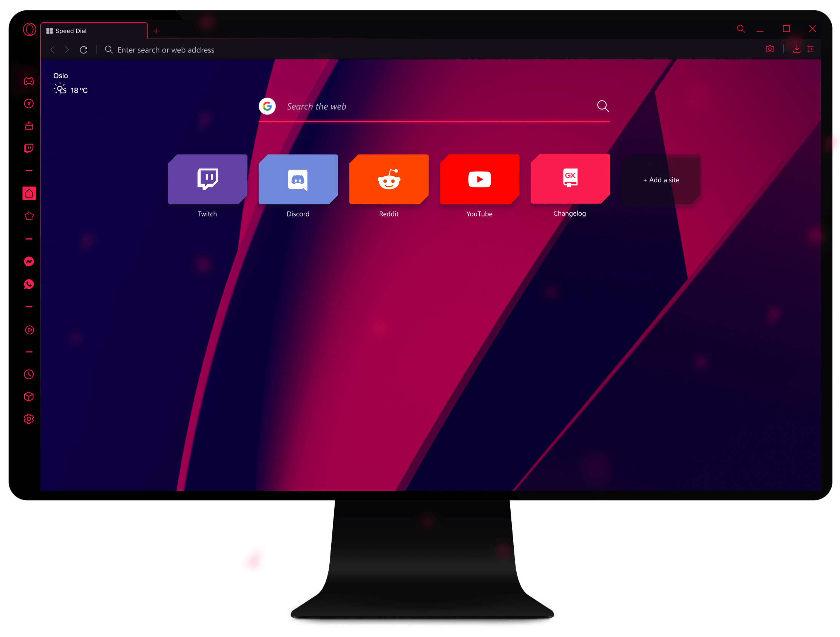
Task: Expand the browser snapshot options
Action: click(771, 49)
